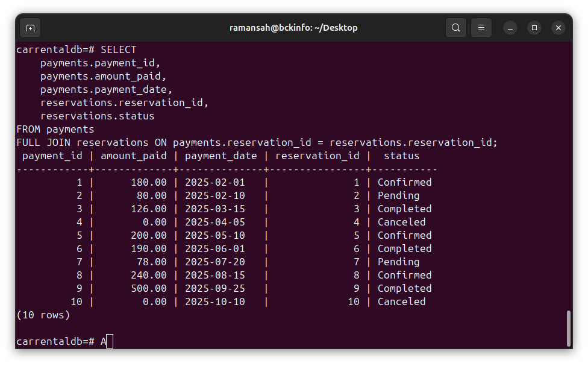The height and width of the screenshot is (366, 588).
Task: Minimize the terminal window
Action: coord(510,28)
